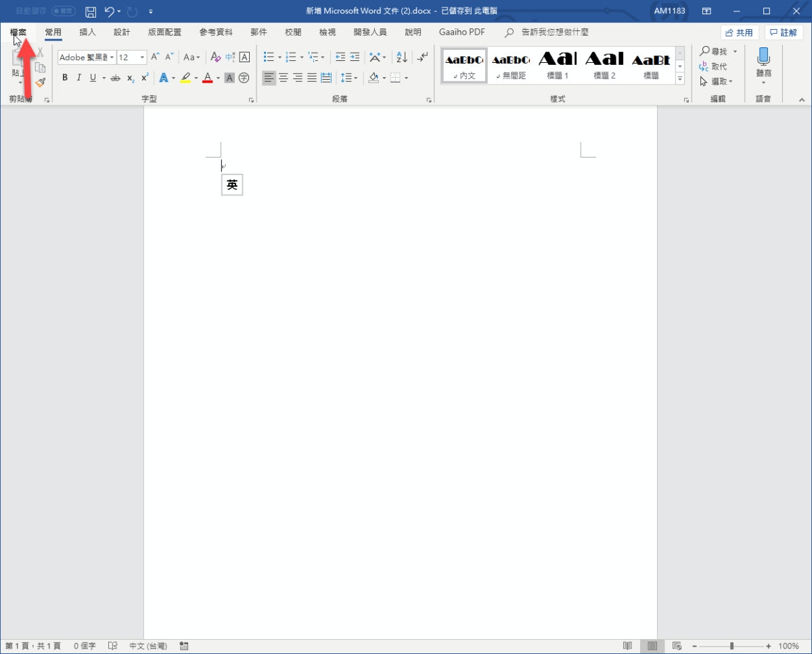Click show/hide paragraph marks icon

coord(423,57)
